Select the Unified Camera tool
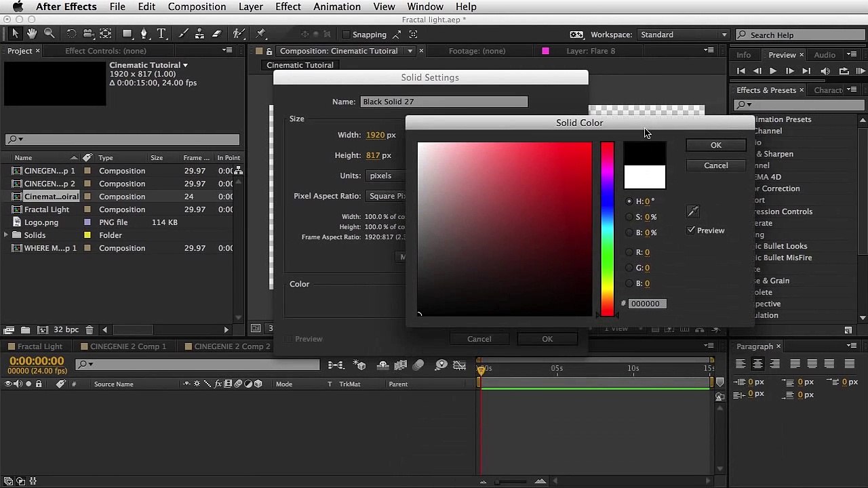Image resolution: width=868 pixels, height=488 pixels. pos(88,33)
